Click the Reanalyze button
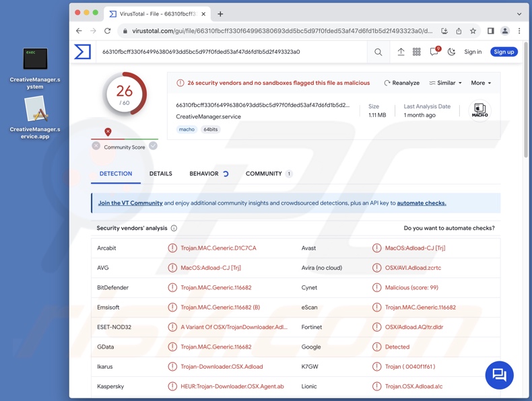The image size is (532, 401). coord(402,83)
